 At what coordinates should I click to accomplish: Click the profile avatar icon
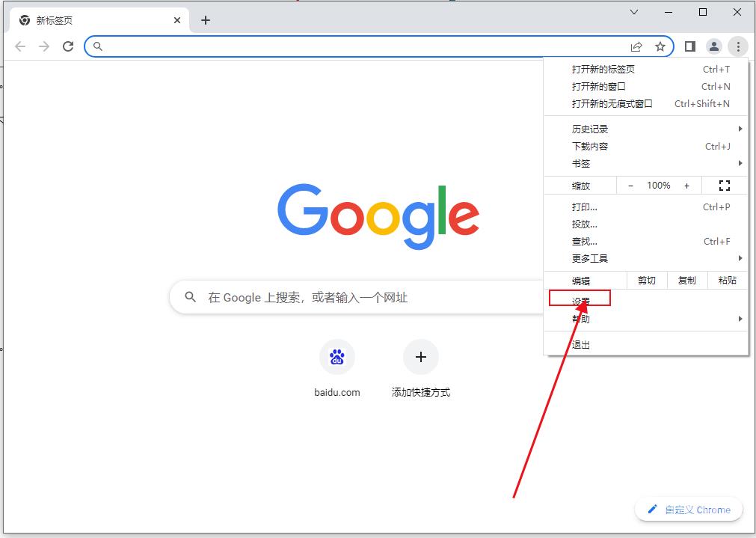click(713, 46)
